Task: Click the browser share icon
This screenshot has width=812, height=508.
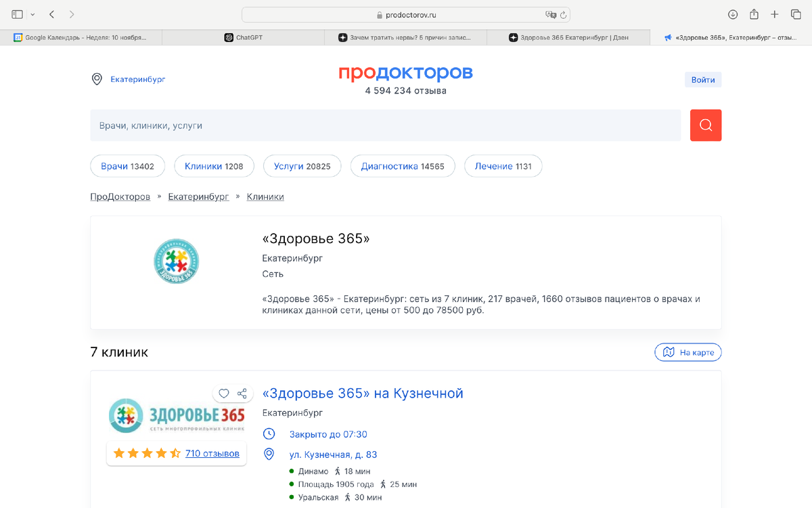Action: coord(754,14)
